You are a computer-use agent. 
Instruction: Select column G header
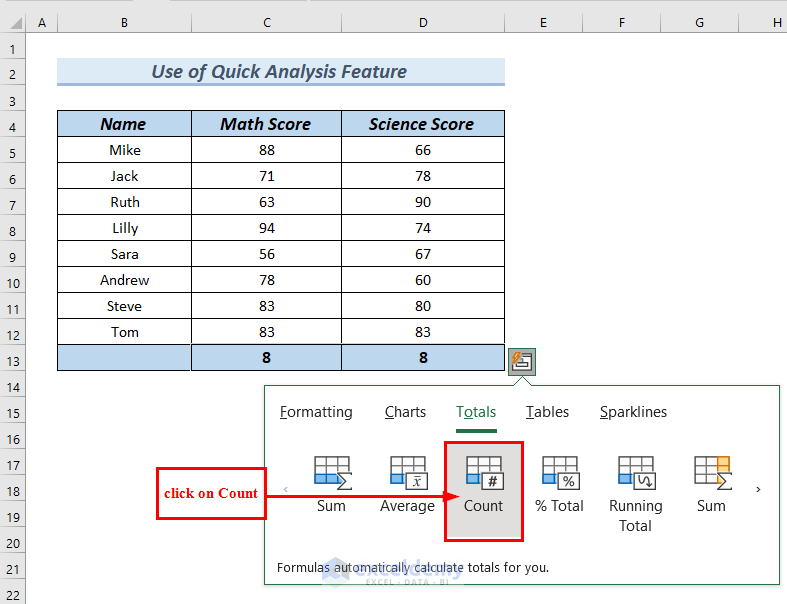tap(699, 23)
